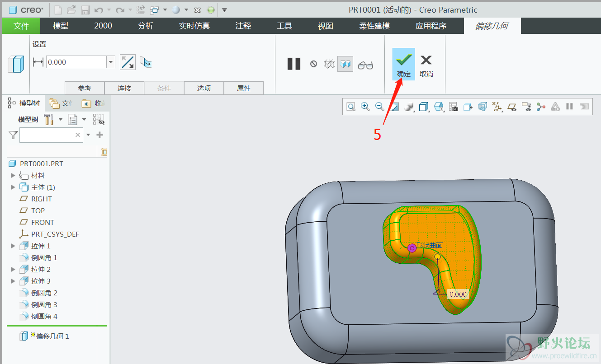Click the 确定 confirm button
Screen dimensions: 601x364
[x=404, y=65]
